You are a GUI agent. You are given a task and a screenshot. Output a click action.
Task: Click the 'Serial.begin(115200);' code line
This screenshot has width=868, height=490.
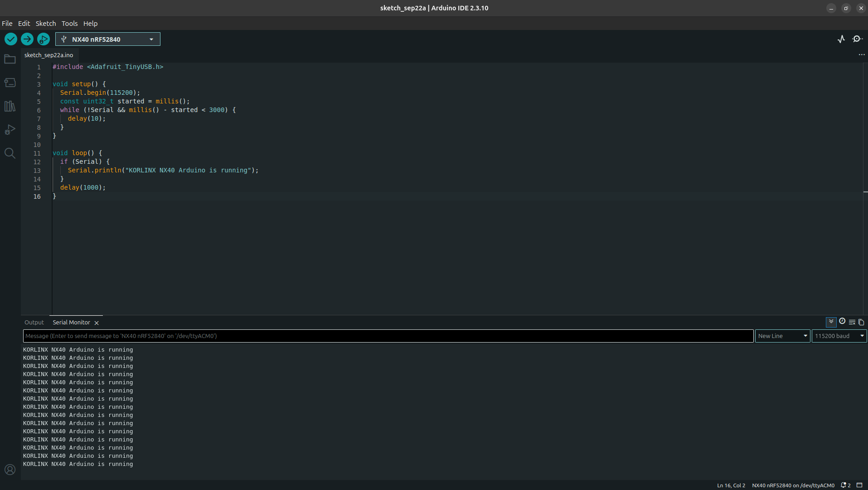click(x=100, y=93)
